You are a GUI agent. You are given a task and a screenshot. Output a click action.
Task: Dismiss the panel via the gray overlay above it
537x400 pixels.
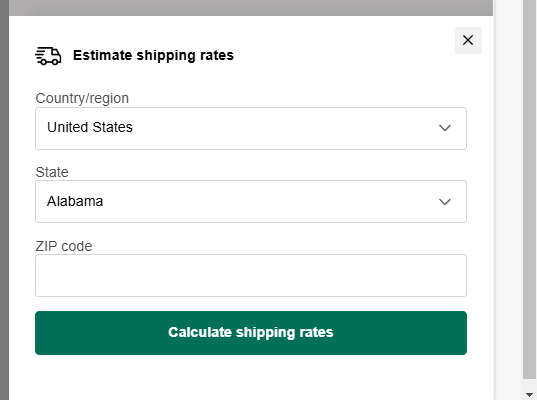tap(251, 8)
